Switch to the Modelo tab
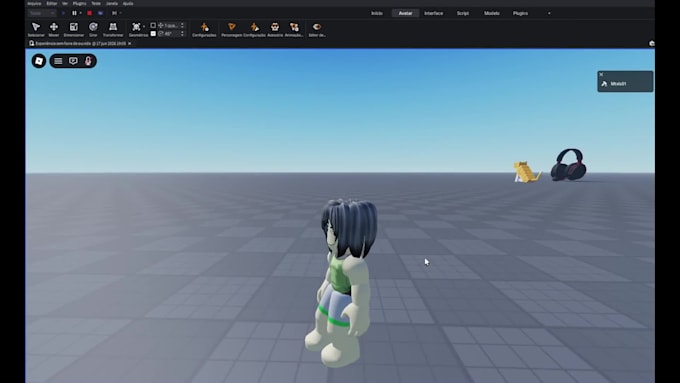 492,13
